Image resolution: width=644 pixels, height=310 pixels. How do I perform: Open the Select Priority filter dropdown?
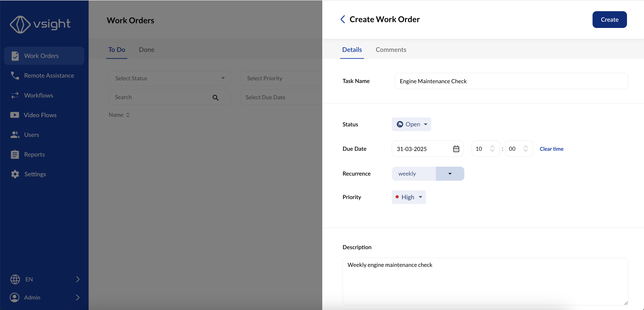point(281,78)
